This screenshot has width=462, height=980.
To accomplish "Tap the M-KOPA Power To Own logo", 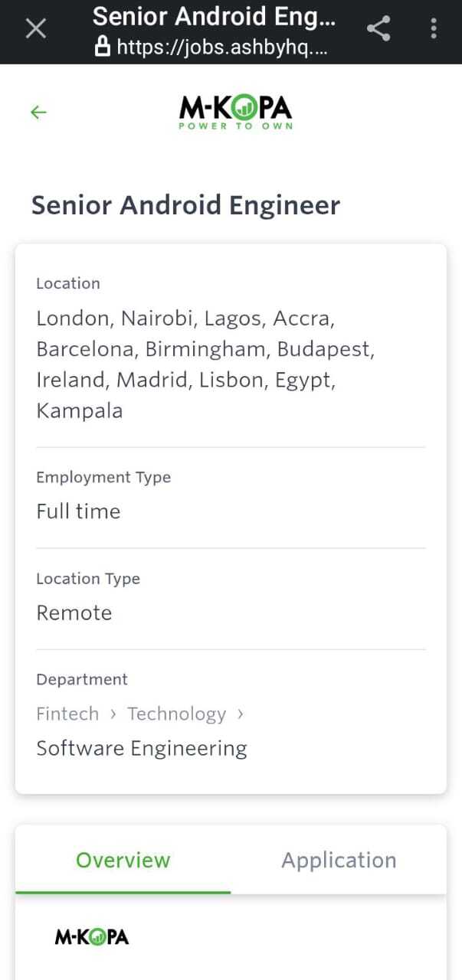I will pos(236,113).
